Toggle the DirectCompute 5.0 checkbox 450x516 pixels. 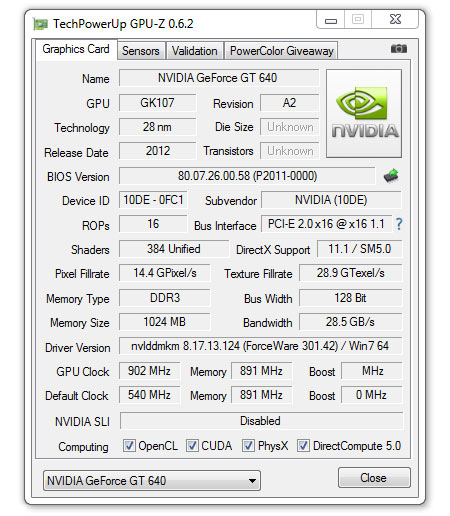[x=303, y=445]
